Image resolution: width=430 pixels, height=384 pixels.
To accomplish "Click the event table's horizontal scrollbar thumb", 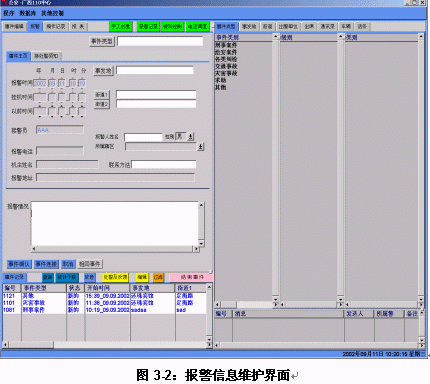I will click(x=31, y=345).
